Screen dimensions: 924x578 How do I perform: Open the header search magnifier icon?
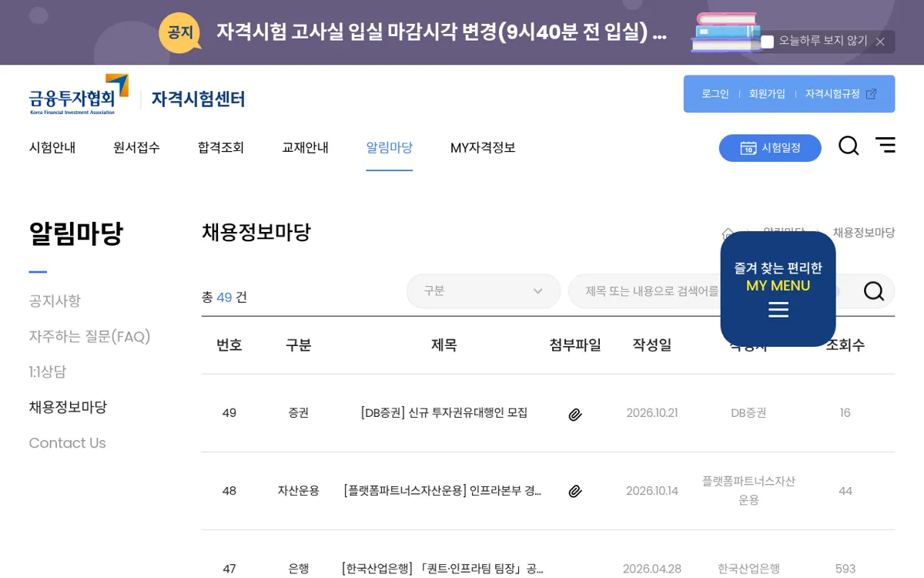point(849,146)
